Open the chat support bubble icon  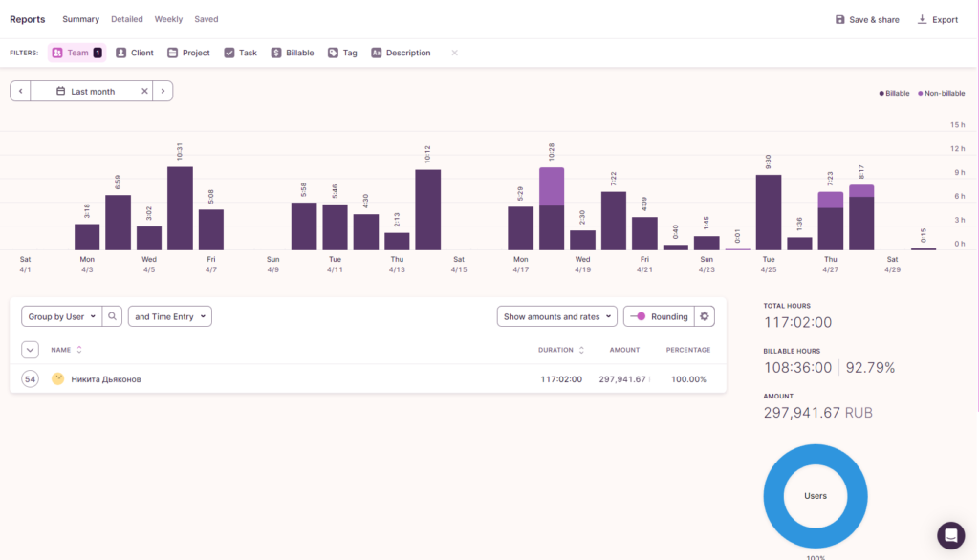pos(950,535)
